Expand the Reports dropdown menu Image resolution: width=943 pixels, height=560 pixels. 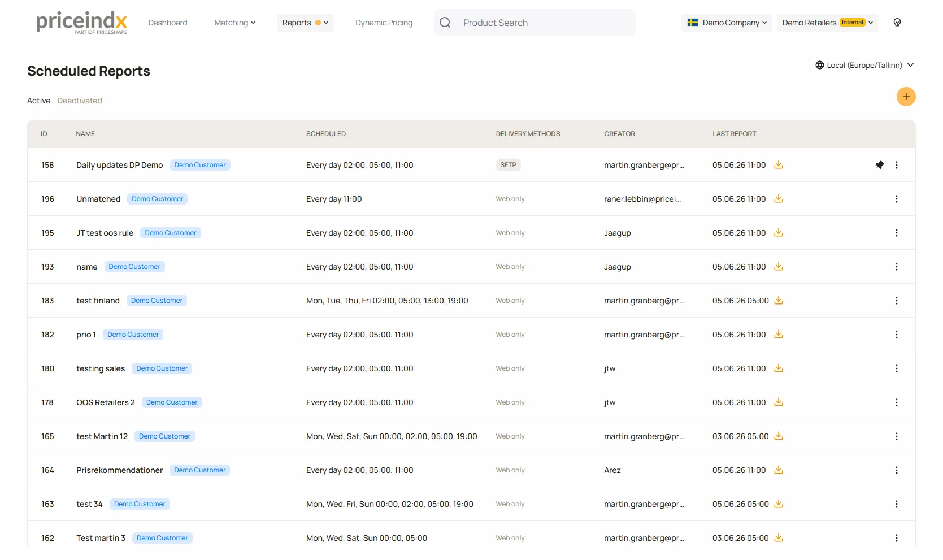(x=305, y=23)
